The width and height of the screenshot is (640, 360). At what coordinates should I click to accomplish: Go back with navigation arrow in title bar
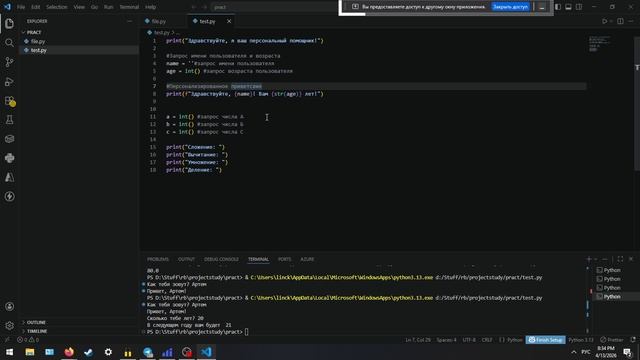(193, 7)
